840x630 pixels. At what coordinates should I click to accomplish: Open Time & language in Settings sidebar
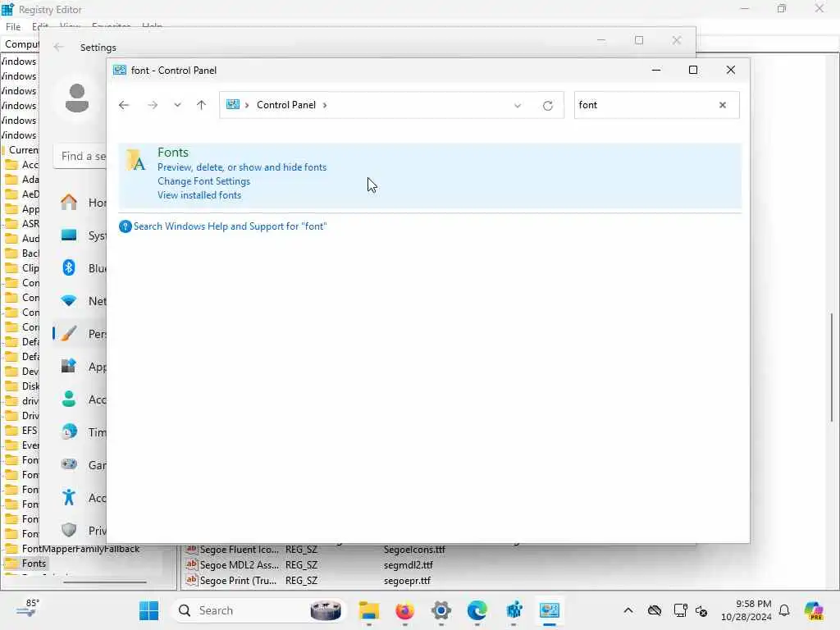click(x=80, y=432)
